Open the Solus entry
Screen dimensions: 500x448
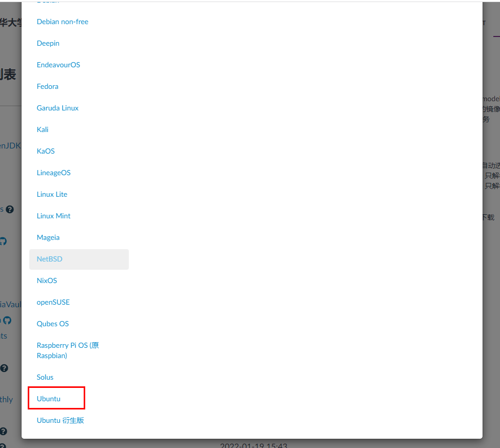click(45, 377)
